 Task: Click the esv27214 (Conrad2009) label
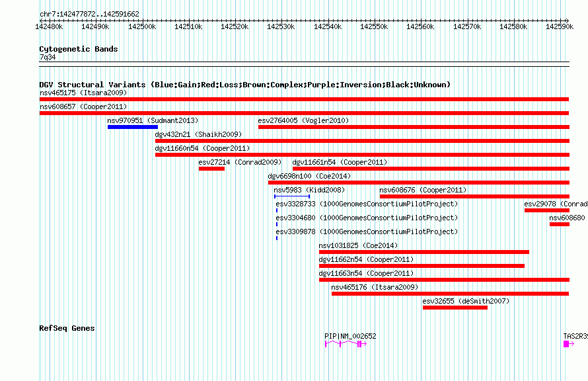(x=240, y=162)
